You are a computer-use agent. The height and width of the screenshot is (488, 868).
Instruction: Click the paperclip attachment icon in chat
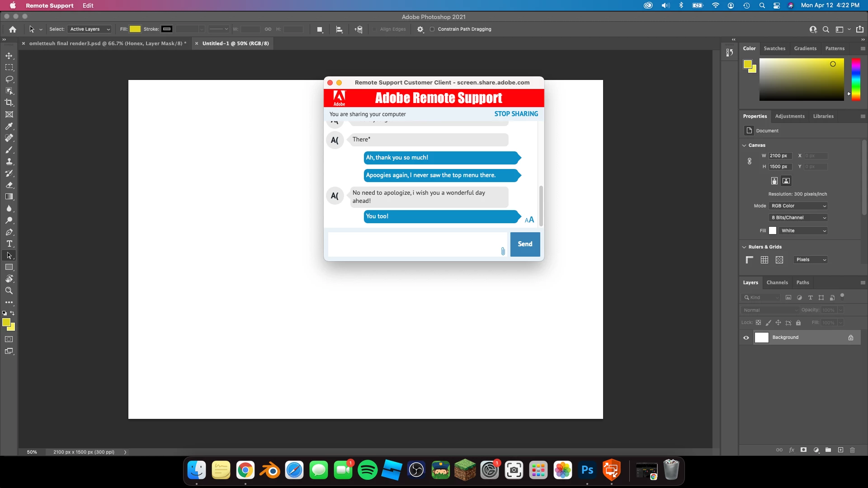[503, 251]
